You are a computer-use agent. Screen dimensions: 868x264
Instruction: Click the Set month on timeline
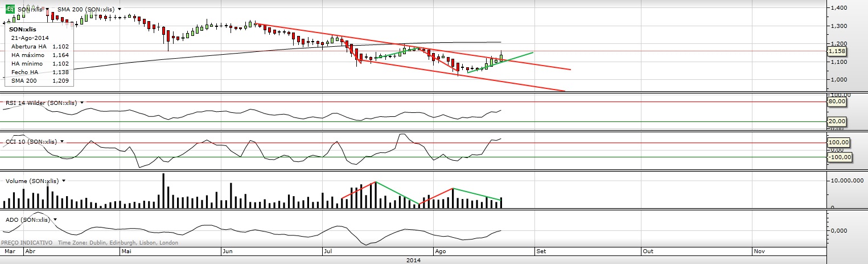540,251
